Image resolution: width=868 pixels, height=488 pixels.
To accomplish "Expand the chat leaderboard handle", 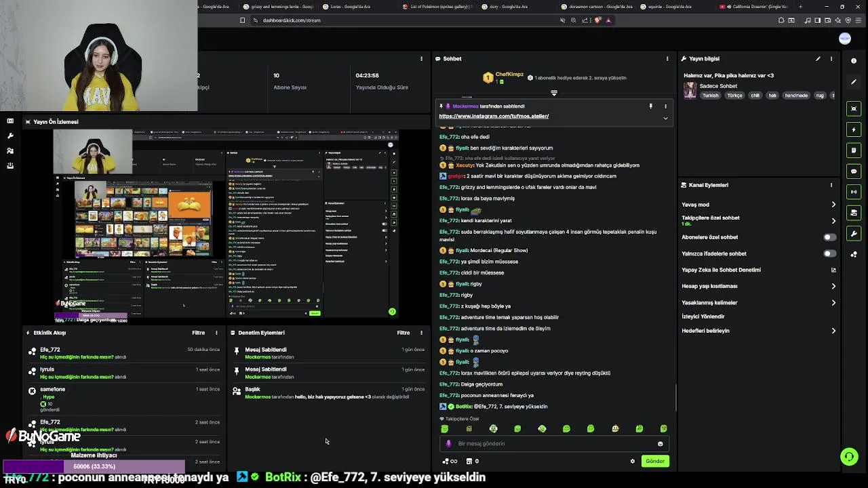I will tap(554, 93).
